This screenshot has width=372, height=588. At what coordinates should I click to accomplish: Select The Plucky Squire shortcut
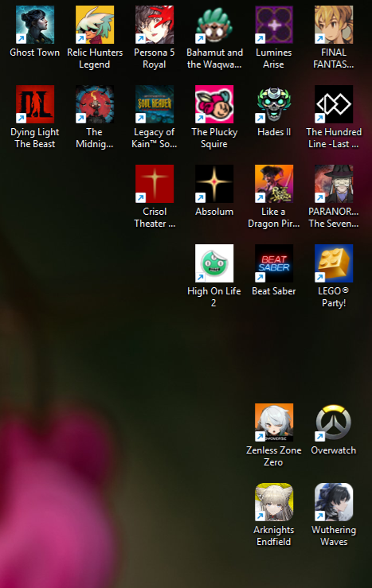point(214,104)
